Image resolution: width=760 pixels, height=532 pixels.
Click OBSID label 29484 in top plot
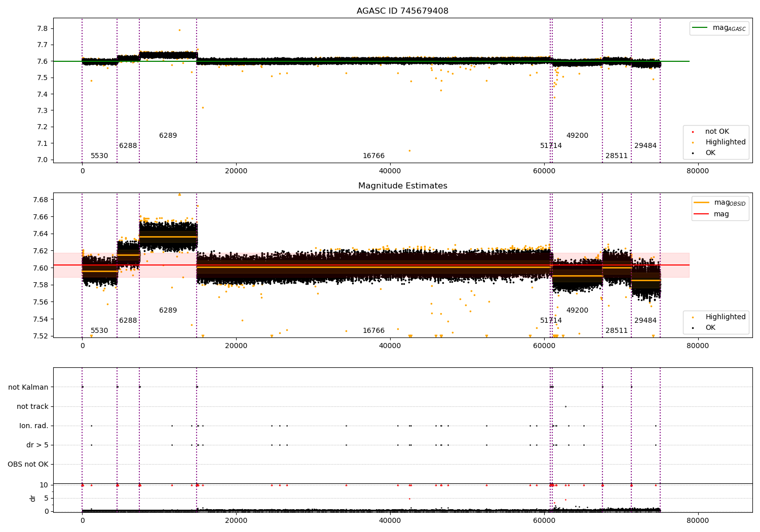click(645, 146)
